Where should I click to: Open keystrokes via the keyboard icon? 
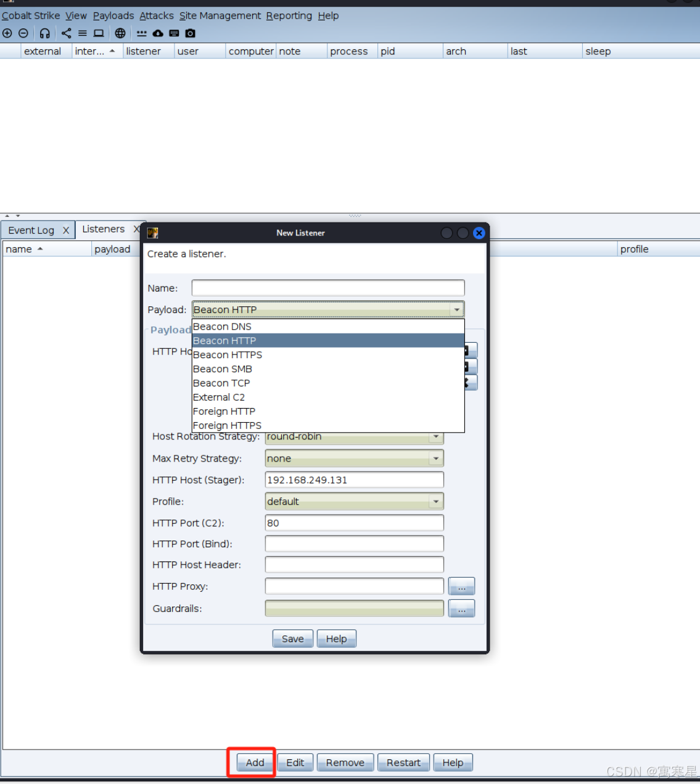pos(174,33)
